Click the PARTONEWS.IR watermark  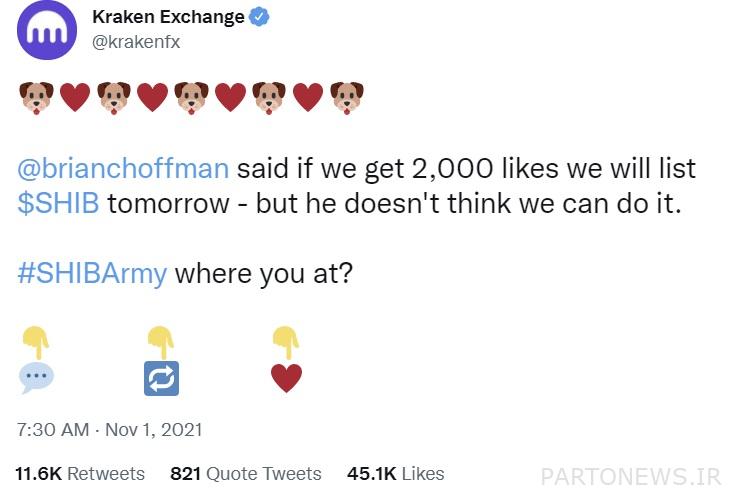coord(631,477)
